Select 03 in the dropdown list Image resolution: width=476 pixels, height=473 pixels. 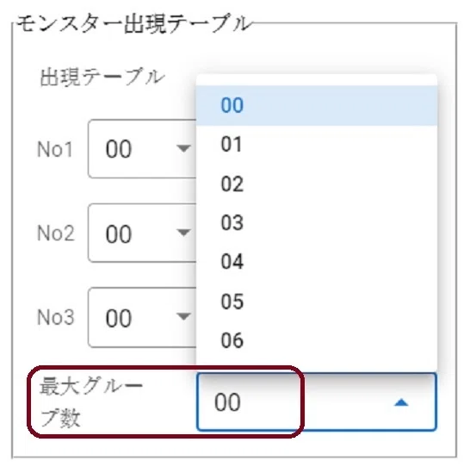(317, 223)
